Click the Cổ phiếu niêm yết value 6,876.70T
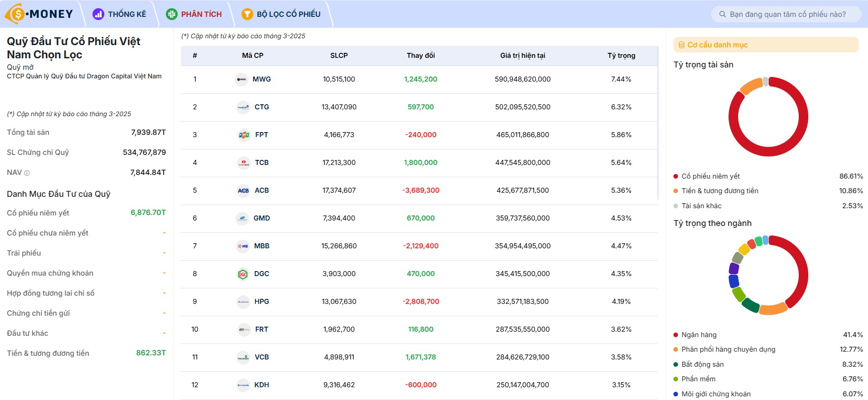Viewport: 868px width, 400px height. click(148, 213)
